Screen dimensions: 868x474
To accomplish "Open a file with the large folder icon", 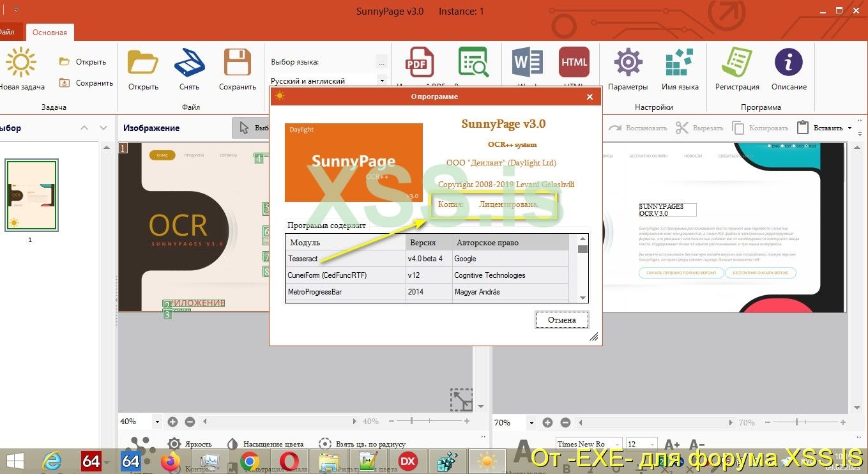I will [143, 63].
